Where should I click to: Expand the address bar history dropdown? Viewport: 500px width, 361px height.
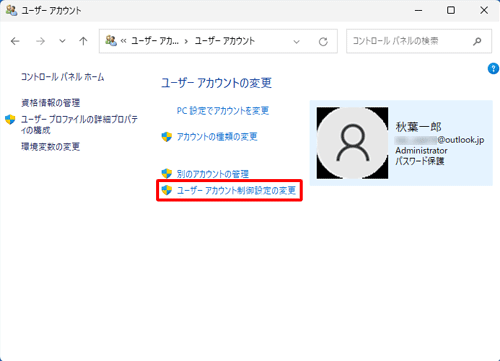296,42
